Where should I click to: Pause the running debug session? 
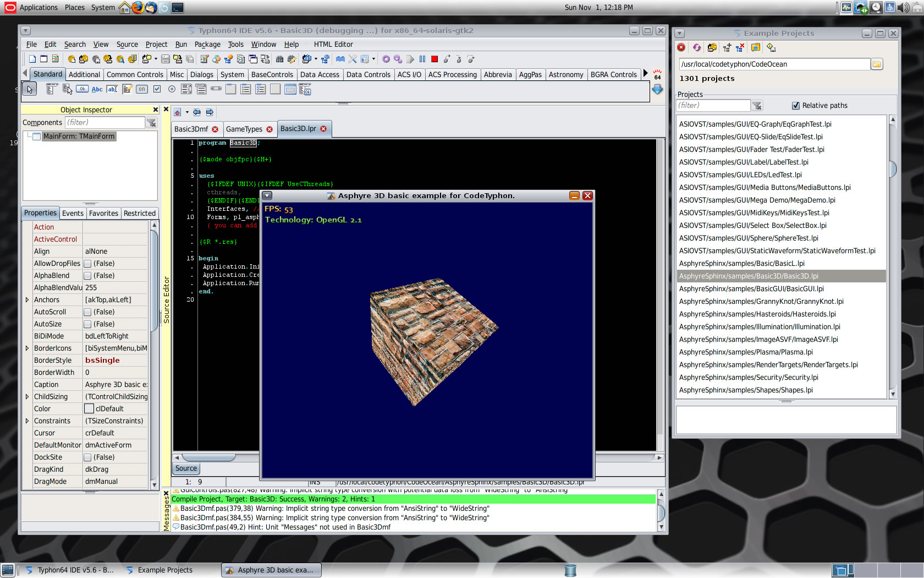[422, 59]
